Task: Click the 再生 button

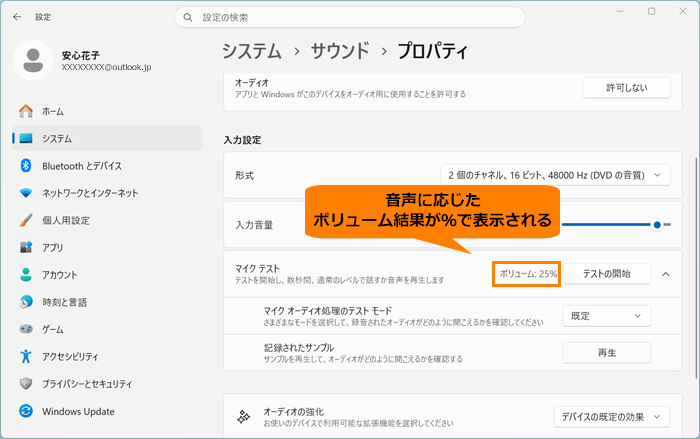Action: [x=606, y=353]
